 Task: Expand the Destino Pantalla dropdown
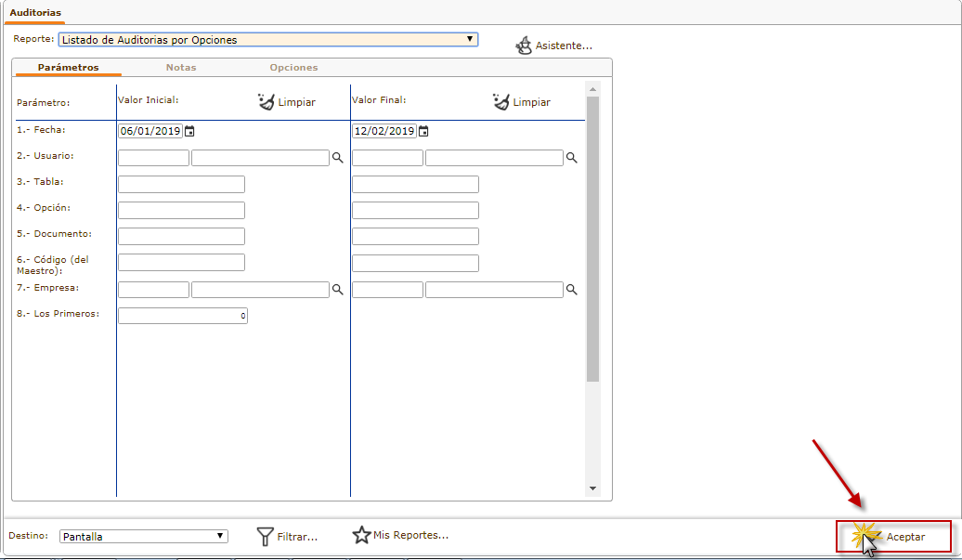(x=219, y=536)
